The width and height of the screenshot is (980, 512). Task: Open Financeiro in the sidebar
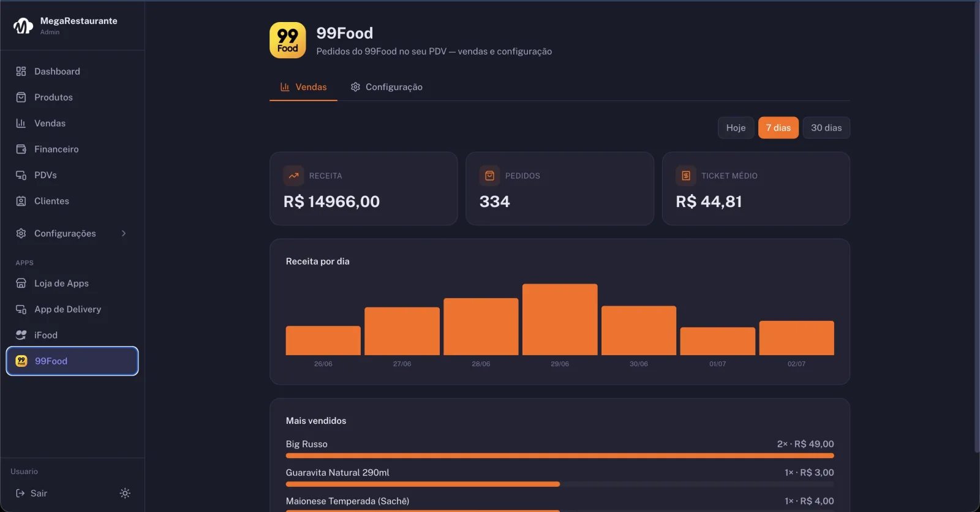pyautogui.click(x=72, y=149)
